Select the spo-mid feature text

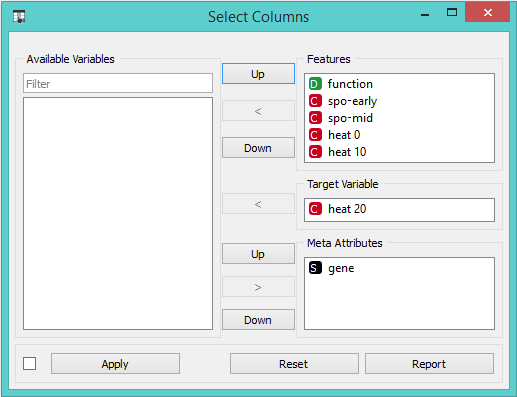(350, 118)
